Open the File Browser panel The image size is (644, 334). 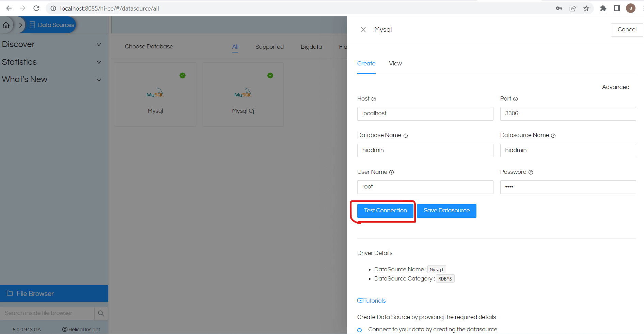[x=54, y=294]
